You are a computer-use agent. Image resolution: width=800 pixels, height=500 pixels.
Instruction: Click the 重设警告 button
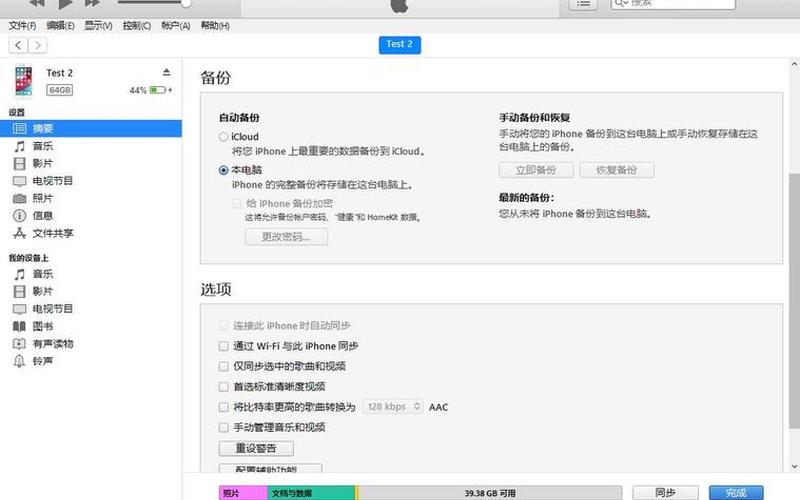pyautogui.click(x=256, y=448)
